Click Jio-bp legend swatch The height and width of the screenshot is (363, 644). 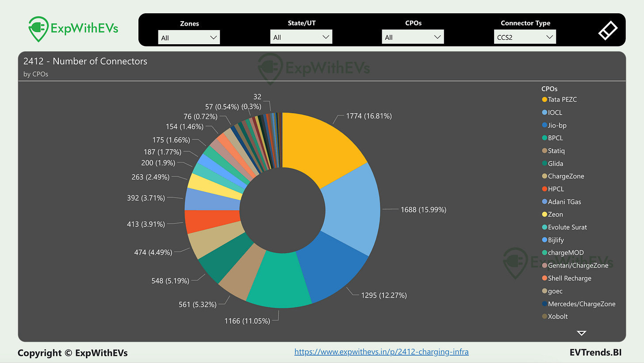[x=544, y=125]
